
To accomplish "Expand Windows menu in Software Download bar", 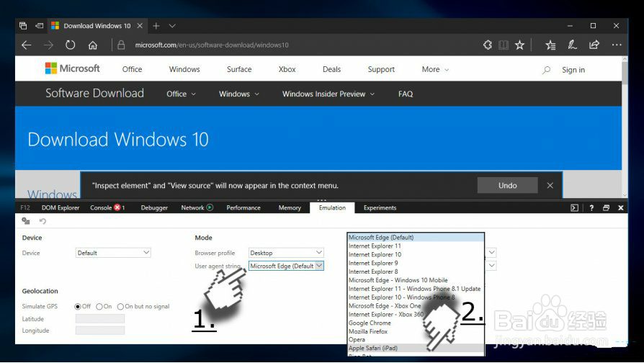I will click(239, 94).
